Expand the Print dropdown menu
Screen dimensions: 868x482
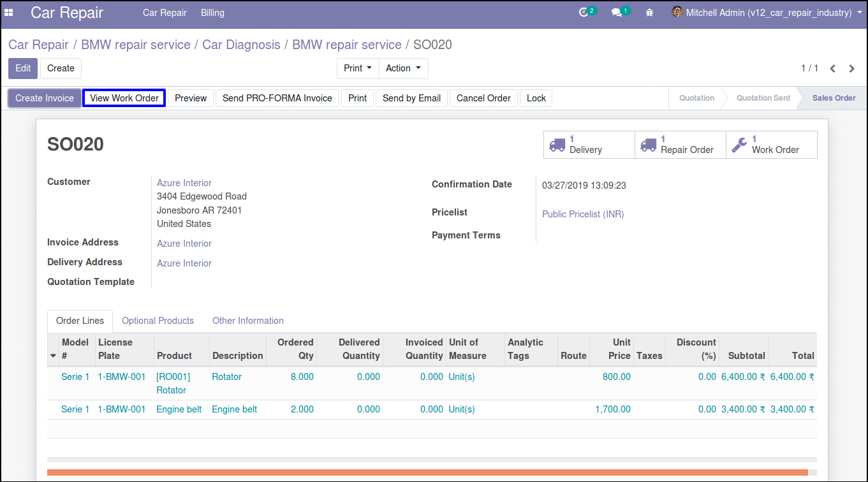(357, 68)
